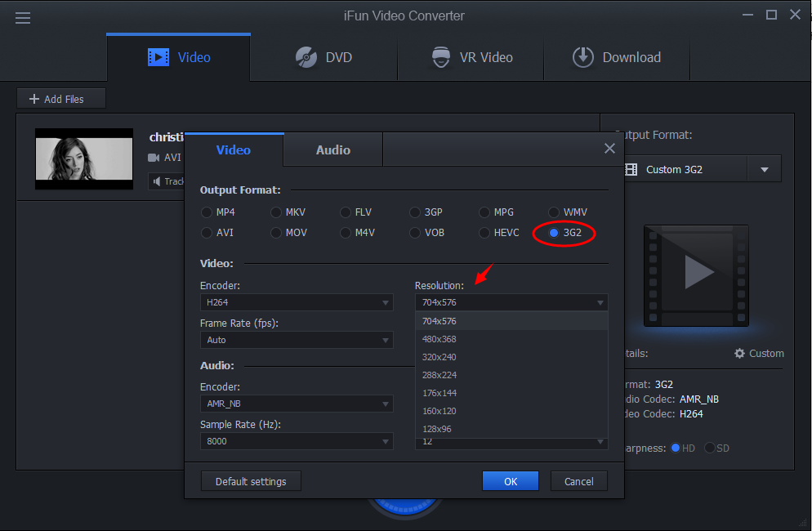Select HD sharpness option
The width and height of the screenshot is (812, 531).
point(683,448)
